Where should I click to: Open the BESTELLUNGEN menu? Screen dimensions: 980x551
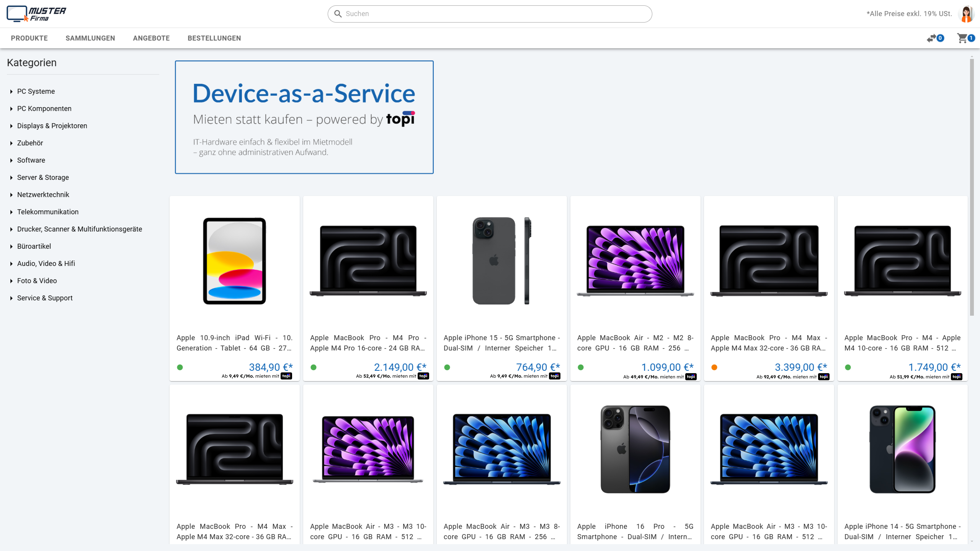(214, 38)
